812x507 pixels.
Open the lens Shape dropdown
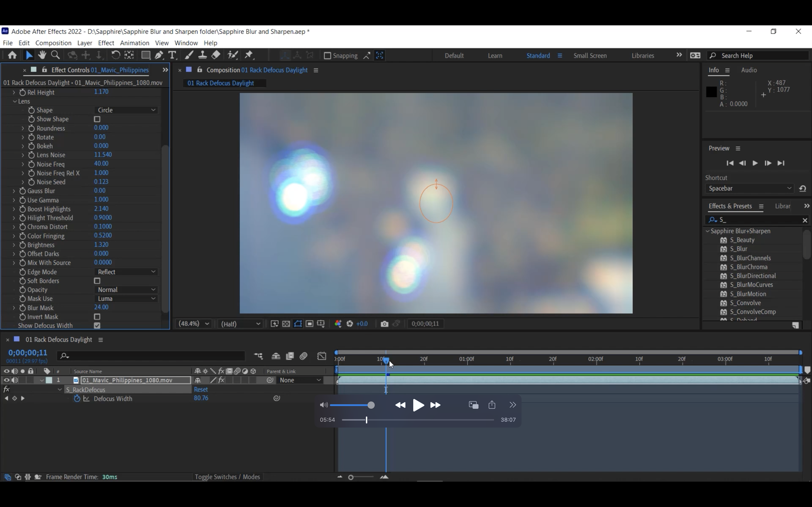tap(126, 110)
